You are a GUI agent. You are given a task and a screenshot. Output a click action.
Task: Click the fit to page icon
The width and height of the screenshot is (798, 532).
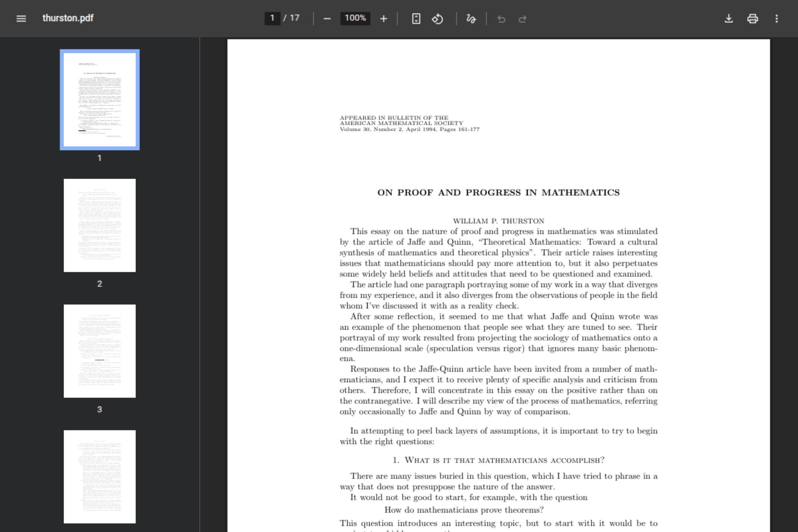coord(416,19)
